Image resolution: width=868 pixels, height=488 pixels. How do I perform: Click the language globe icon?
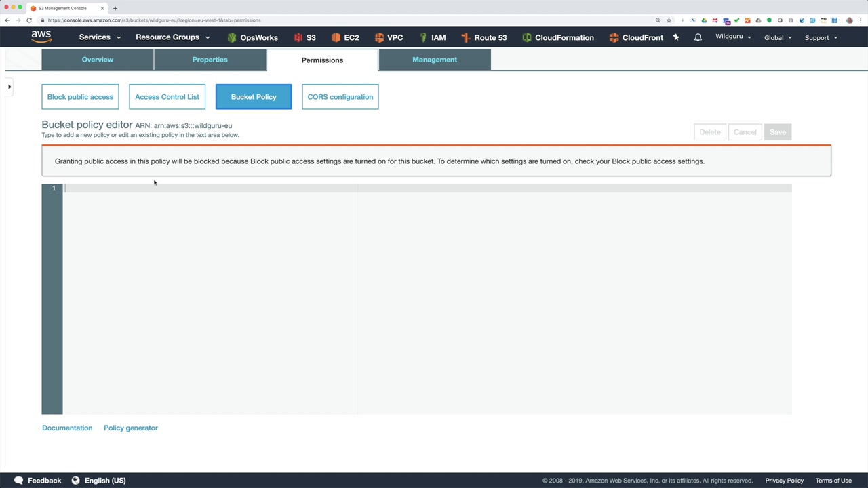[x=76, y=480]
